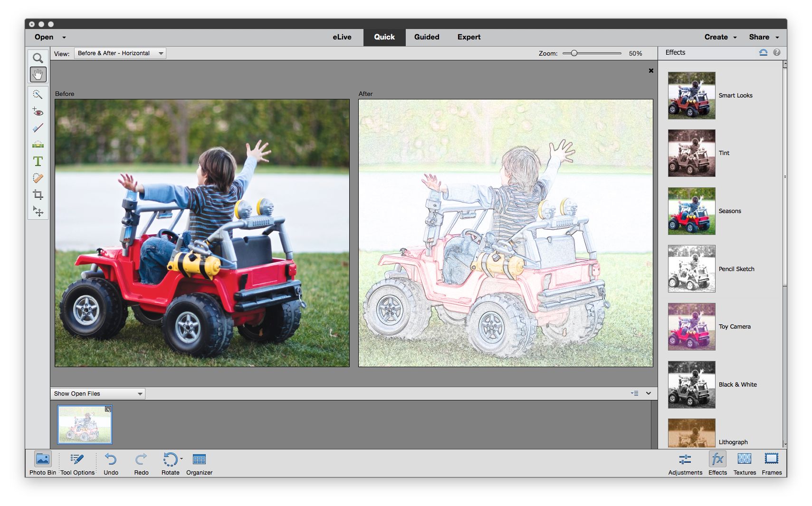The width and height of the screenshot is (812, 506).
Task: Apply the Pencil Sketch effect
Action: pyautogui.click(x=692, y=269)
